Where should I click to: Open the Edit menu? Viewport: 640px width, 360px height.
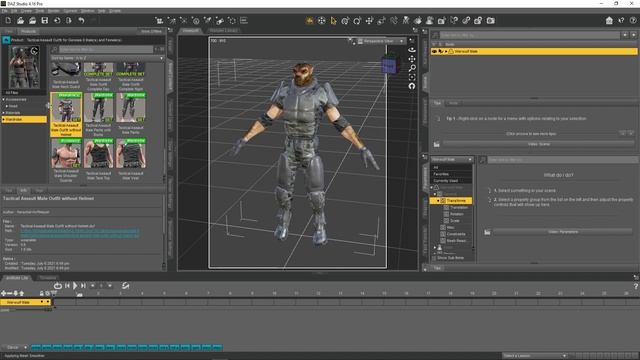(x=14, y=11)
